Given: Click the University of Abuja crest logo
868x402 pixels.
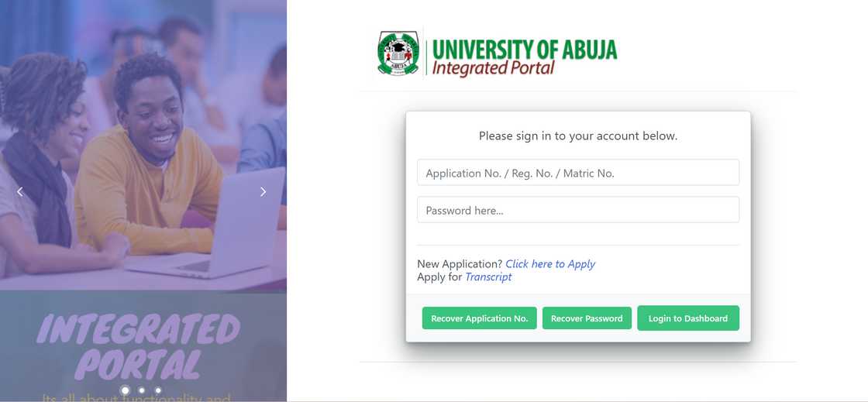Looking at the screenshot, I should (398, 53).
